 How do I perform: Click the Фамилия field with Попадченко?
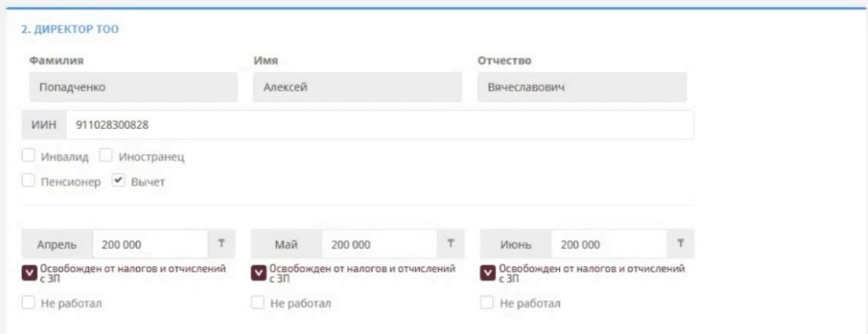[x=133, y=87]
